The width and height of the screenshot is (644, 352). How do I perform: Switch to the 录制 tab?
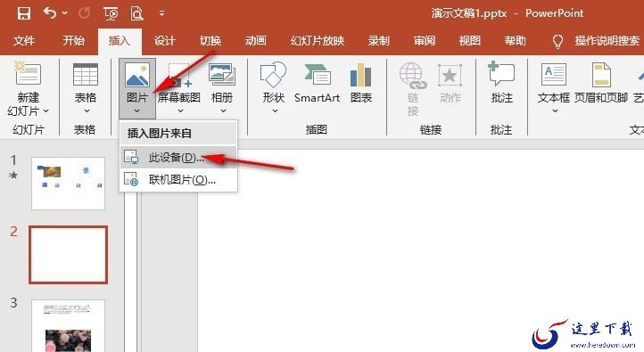tap(378, 41)
